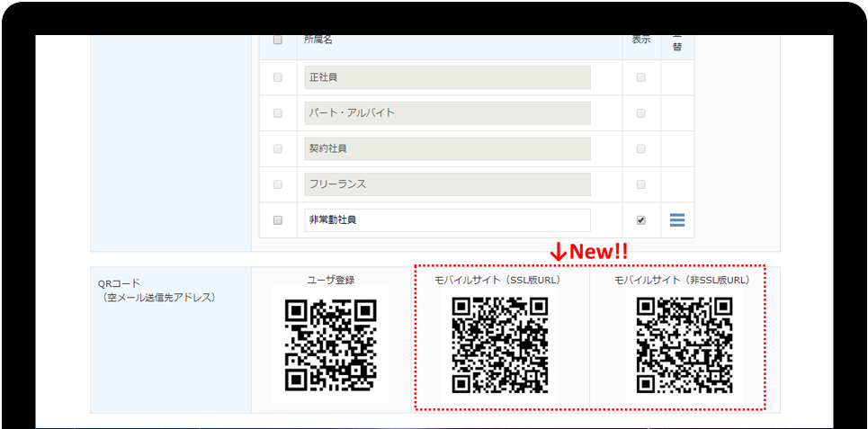Tick the left checkbox in the 正社員 row
The height and width of the screenshot is (429, 868).
[278, 77]
